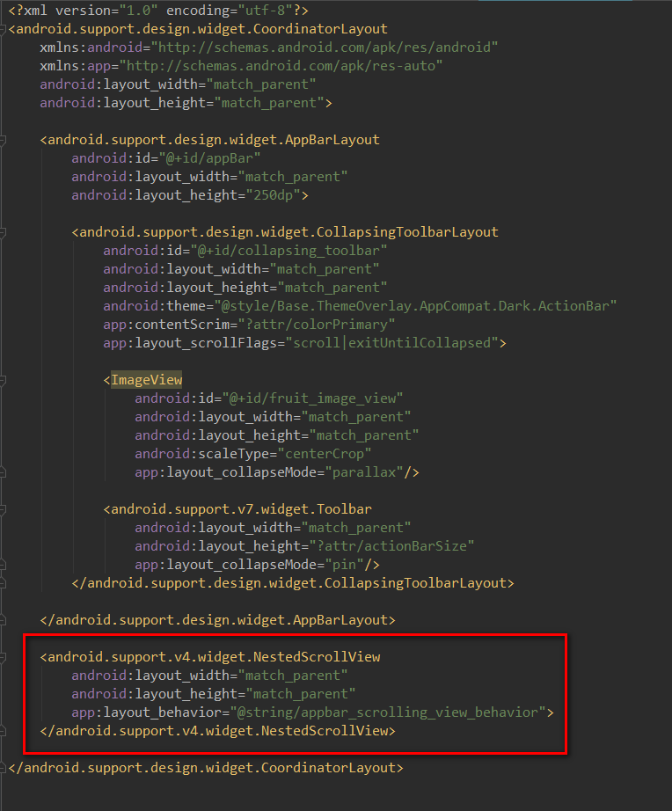
Task: Click the android:scaleType "centerCrop" value
Action: pyautogui.click(x=325, y=454)
